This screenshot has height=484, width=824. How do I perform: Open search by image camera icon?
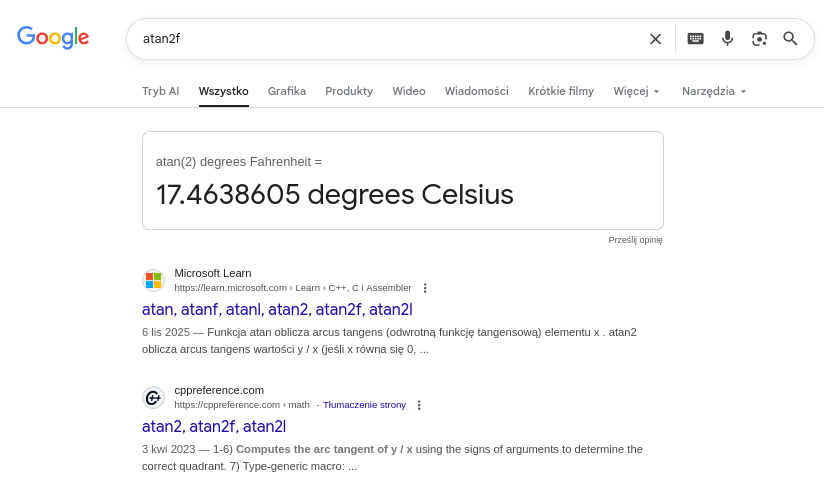coord(759,39)
